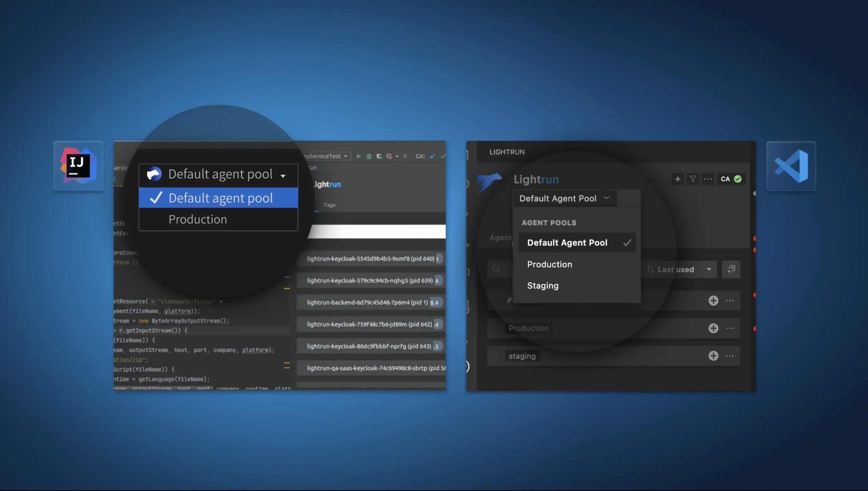Image resolution: width=868 pixels, height=491 pixels.
Task: Select agent lightrun-qa-saas-keycloak-74c69498c8-sbrtp
Action: (371, 368)
